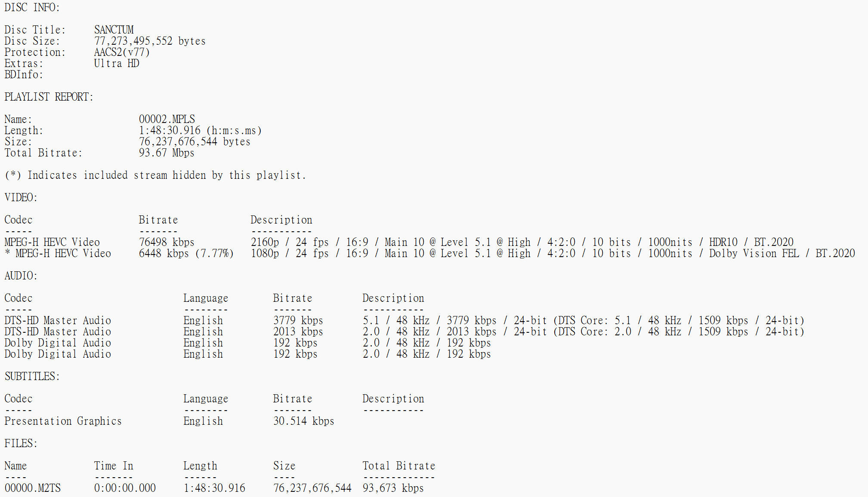
Task: Click the Presentation Graphics subtitle codec
Action: tap(63, 421)
